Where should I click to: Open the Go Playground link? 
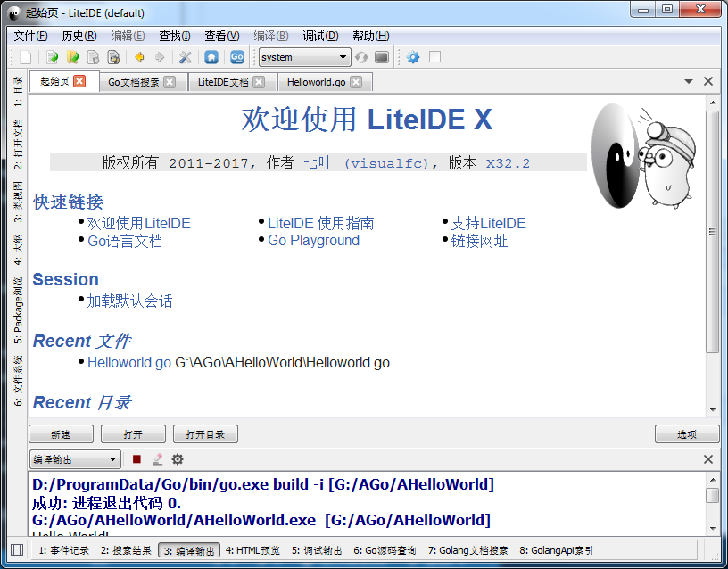[x=313, y=241]
